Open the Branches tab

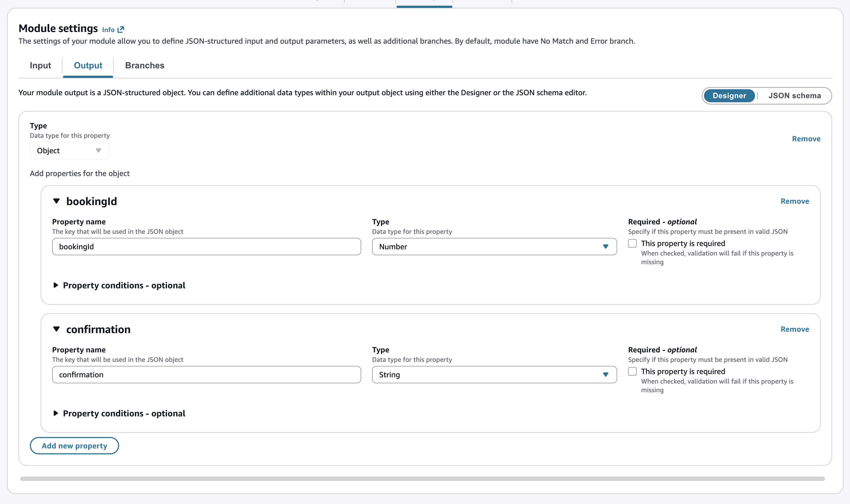pyautogui.click(x=145, y=65)
